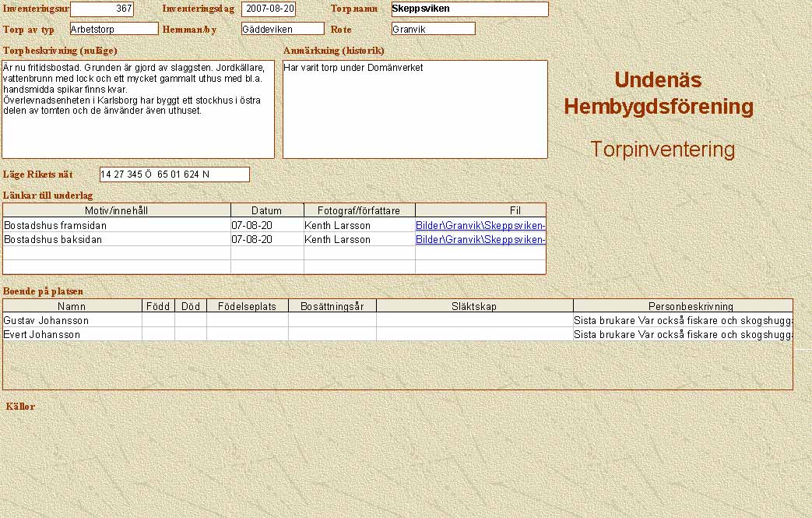Click the Släktskap column header
The image size is (812, 518).
[x=474, y=306]
